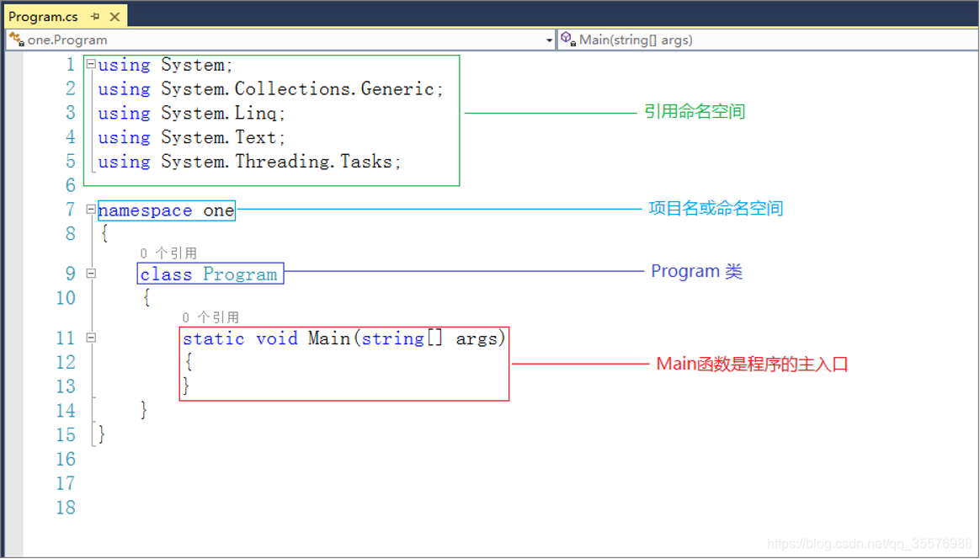Click the 'namespace one' text

point(166,210)
